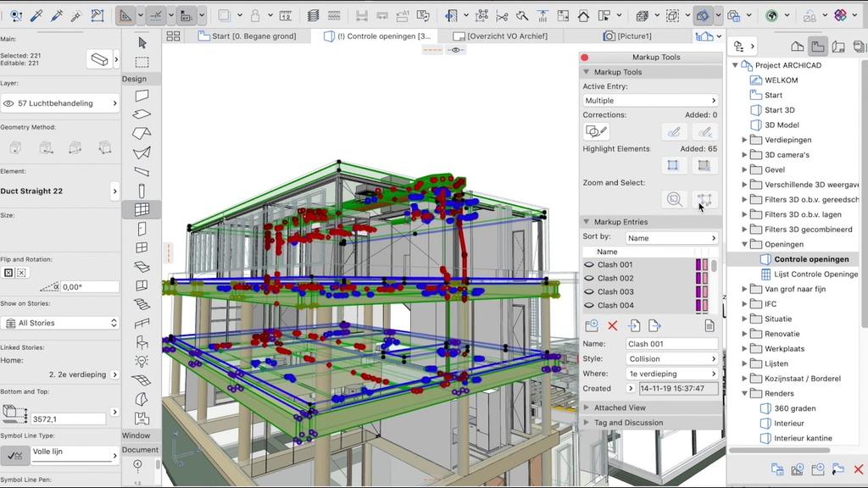Expand the Verdiepingen folder in Navigator

pos(744,140)
